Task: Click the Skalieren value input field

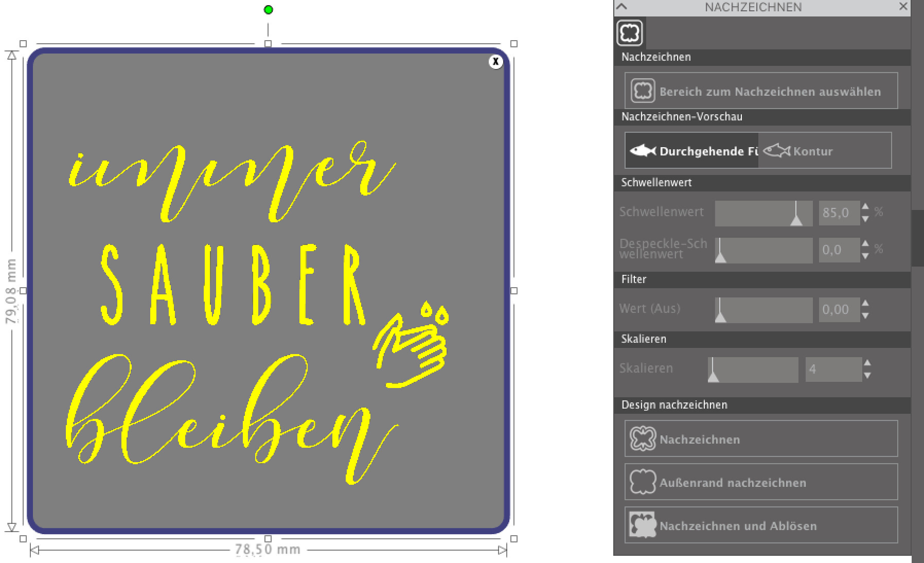Action: pos(833,369)
